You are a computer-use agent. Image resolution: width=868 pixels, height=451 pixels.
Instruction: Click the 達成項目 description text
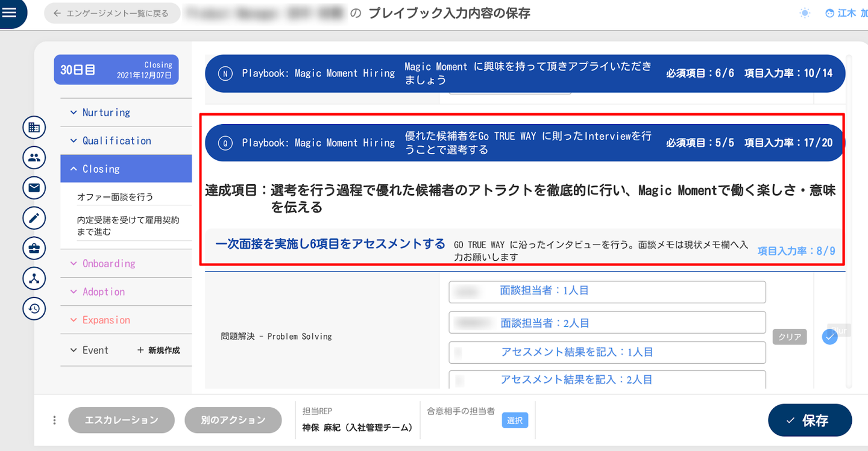point(521,199)
